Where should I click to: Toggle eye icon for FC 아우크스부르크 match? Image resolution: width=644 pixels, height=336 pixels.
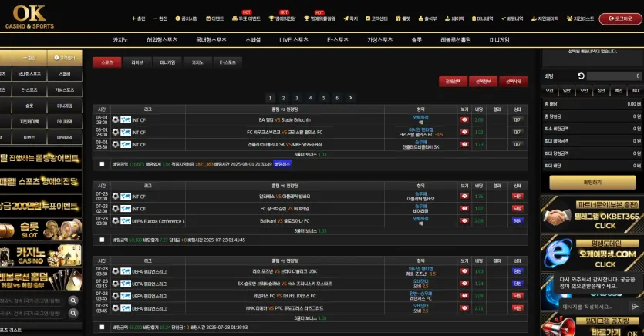point(464,132)
